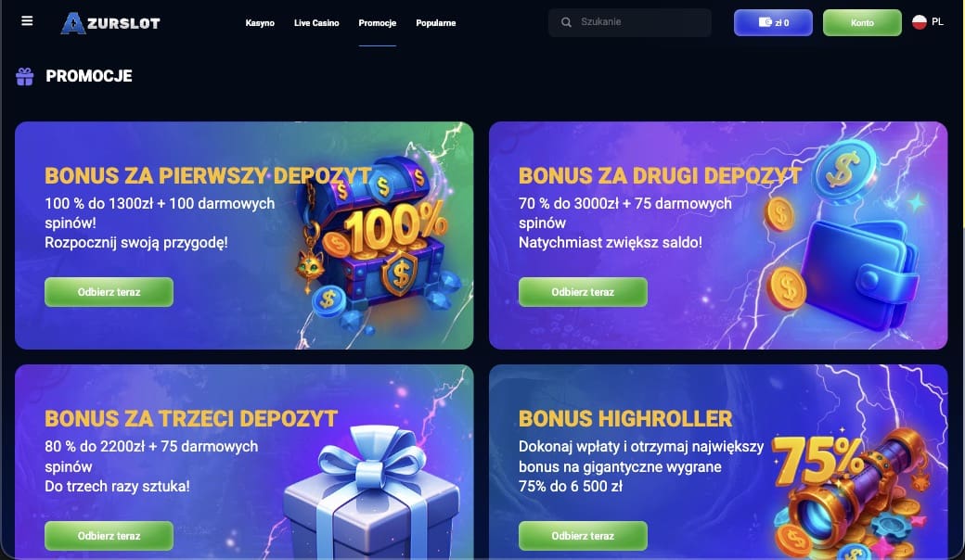Screen dimensions: 965x560
Task: Claim second deposit bonus Odbierz teraz
Action: 583,292
